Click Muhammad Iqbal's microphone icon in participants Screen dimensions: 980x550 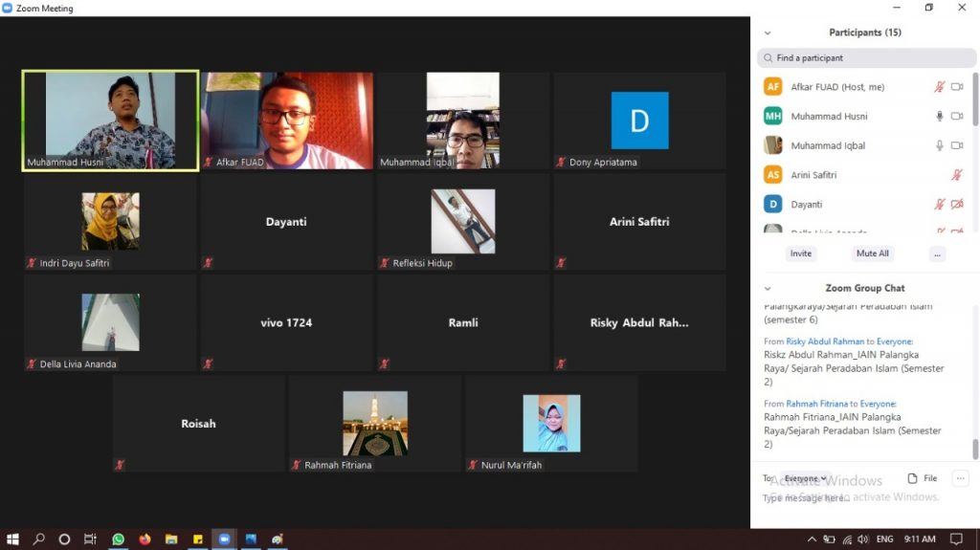coord(940,145)
